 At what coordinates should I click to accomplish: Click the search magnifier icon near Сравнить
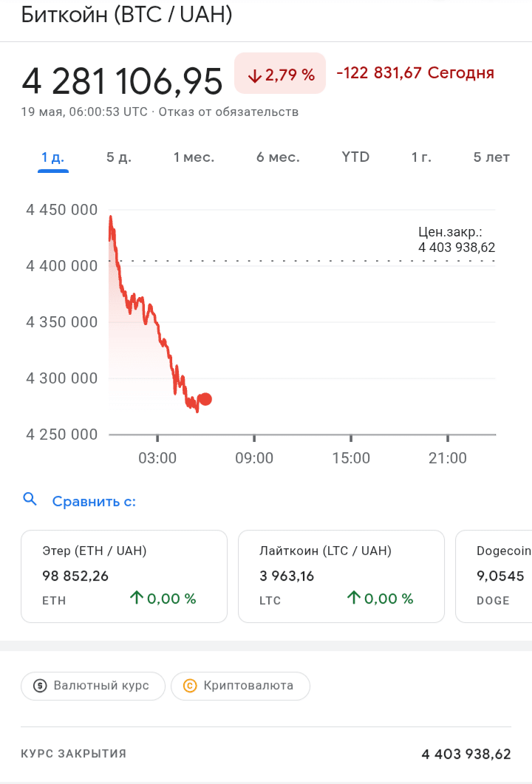(30, 500)
